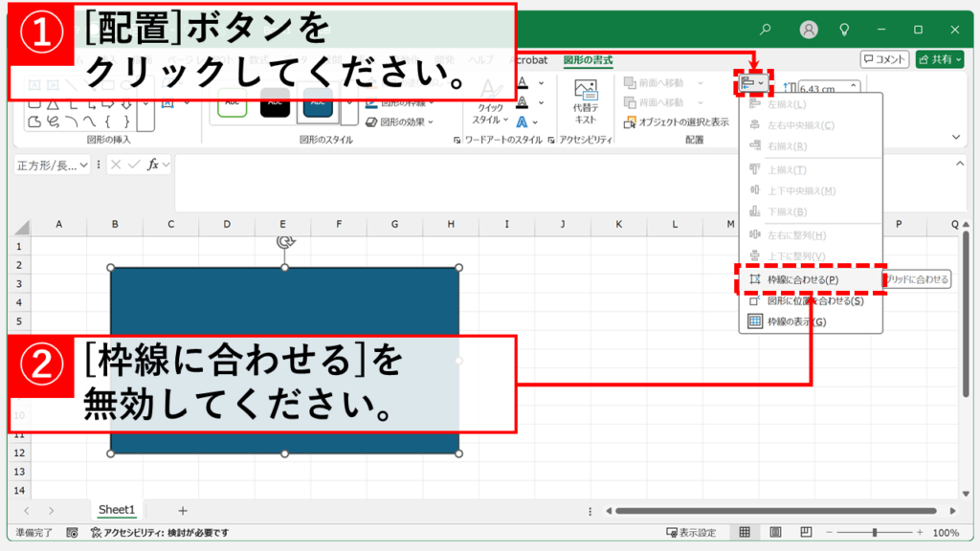This screenshot has width=980, height=551.
Task: Expand the Name Box dropdown arrow
Action: pos(83,165)
